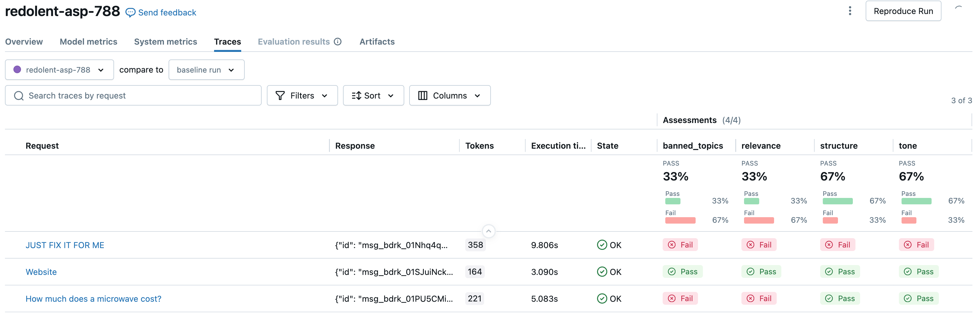The image size is (980, 316).
Task: Click the purple run color dot
Action: point(17,70)
